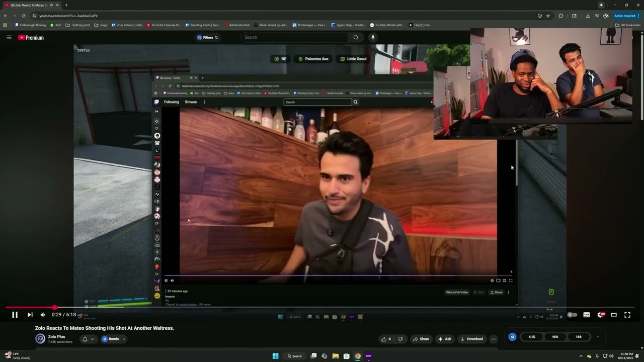
Task: Open notification bell dropdown
Action: click(x=88, y=339)
